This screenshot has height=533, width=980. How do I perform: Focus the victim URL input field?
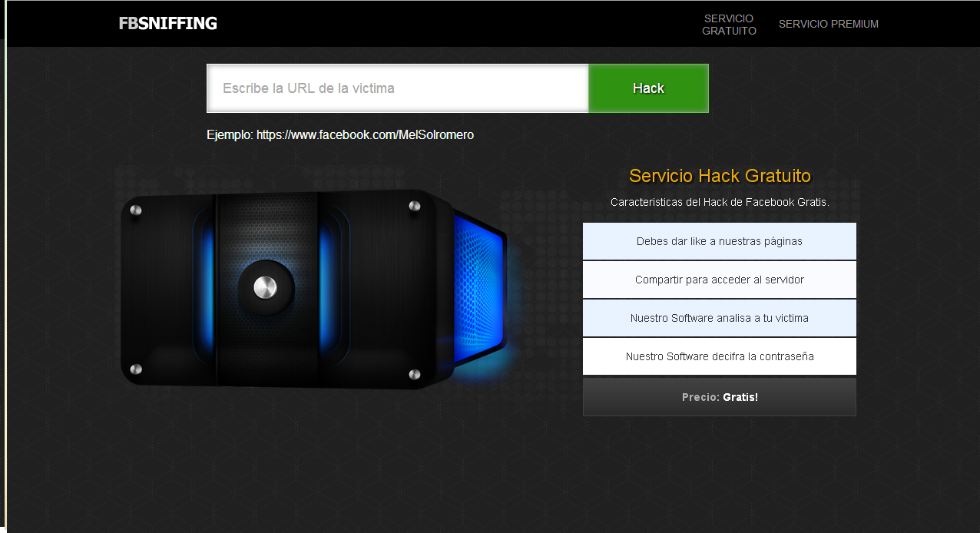(x=398, y=88)
